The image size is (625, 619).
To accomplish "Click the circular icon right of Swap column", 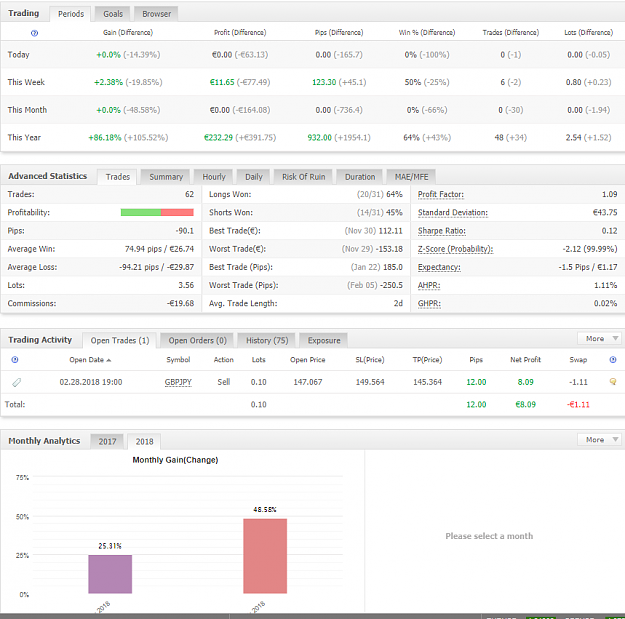I will point(613,360).
